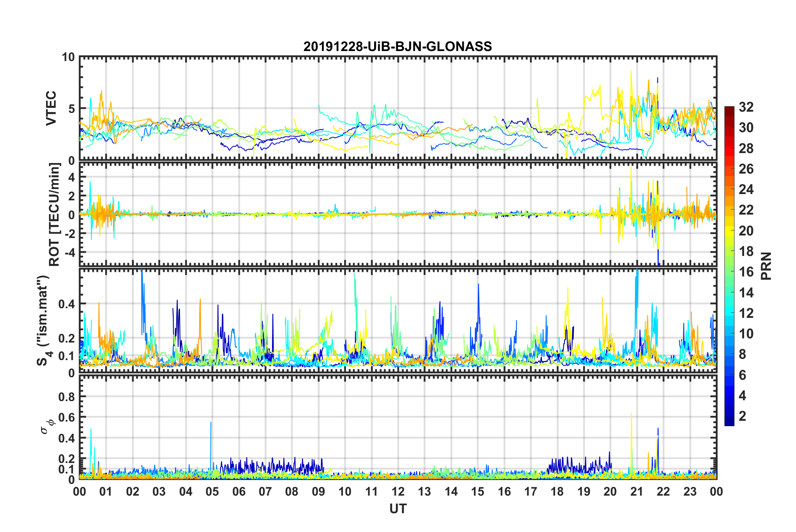Click the -2 tick on ROT y-axis

[x=69, y=233]
